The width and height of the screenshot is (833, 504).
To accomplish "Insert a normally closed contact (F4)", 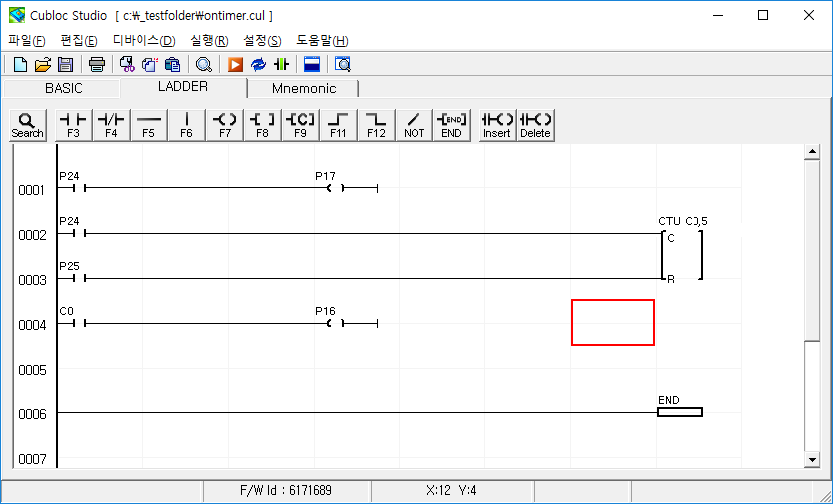I will pyautogui.click(x=111, y=125).
